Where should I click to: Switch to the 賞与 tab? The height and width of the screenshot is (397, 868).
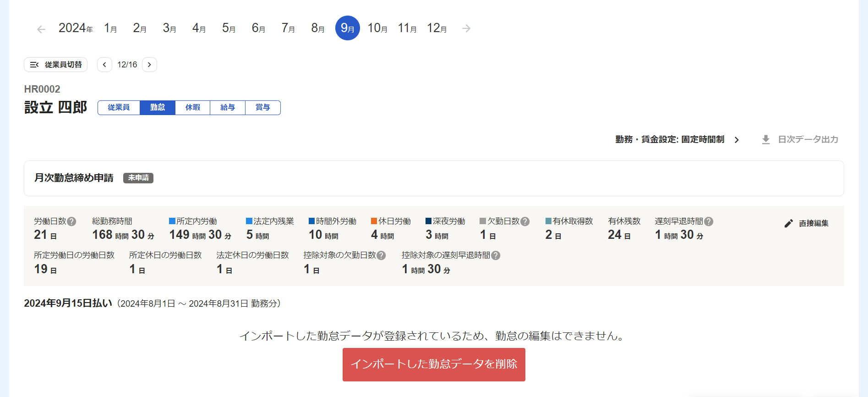tap(263, 107)
